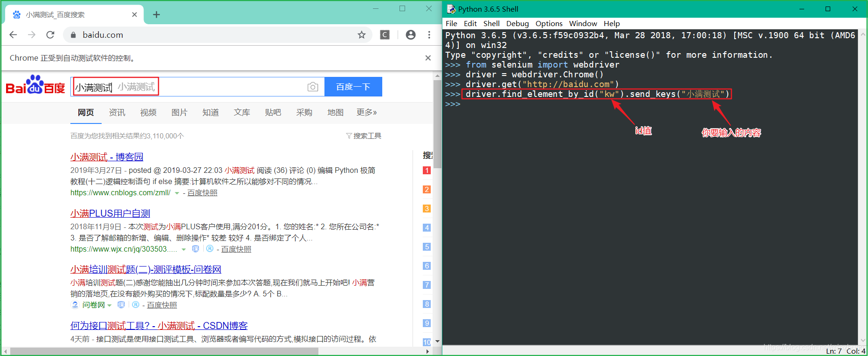Switch to the 资讯 tab
868x356 pixels.
point(117,112)
